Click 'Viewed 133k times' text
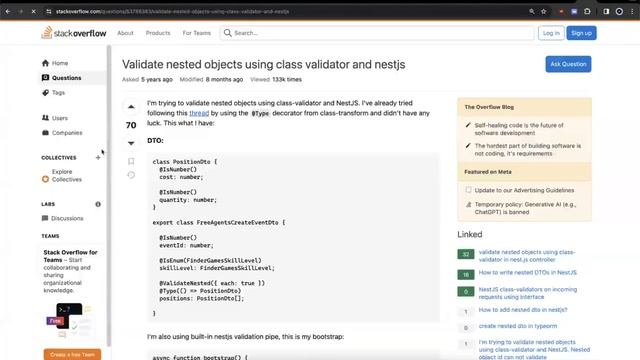Screen dimensions: 640x360 pyautogui.click(x=276, y=80)
